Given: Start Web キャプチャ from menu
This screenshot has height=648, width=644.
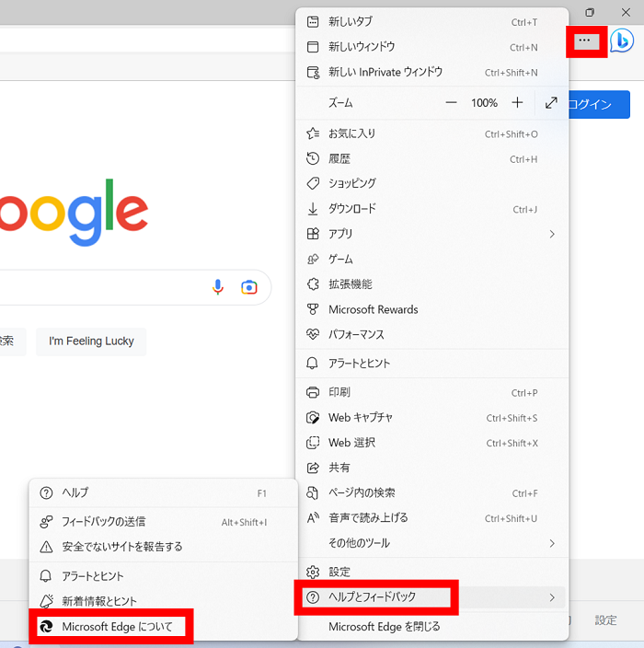Looking at the screenshot, I should (x=432, y=417).
